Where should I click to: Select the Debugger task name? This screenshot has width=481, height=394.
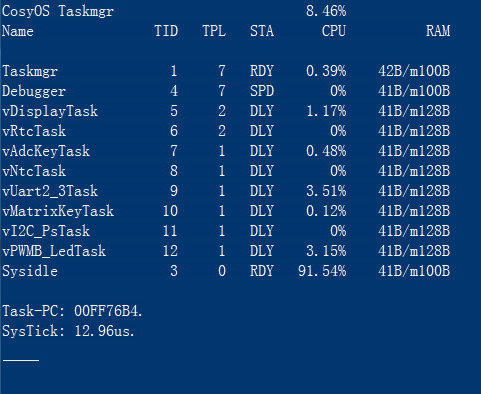coord(34,91)
